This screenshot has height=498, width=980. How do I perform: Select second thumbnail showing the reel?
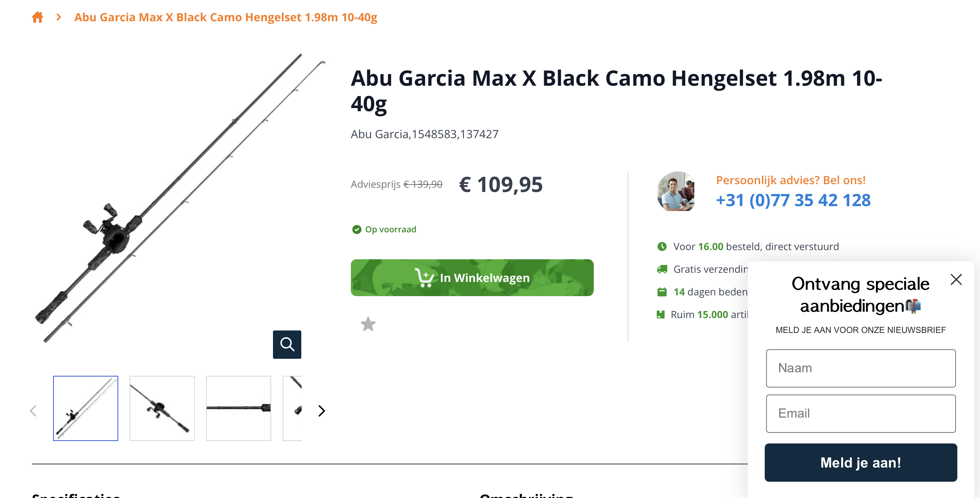162,408
